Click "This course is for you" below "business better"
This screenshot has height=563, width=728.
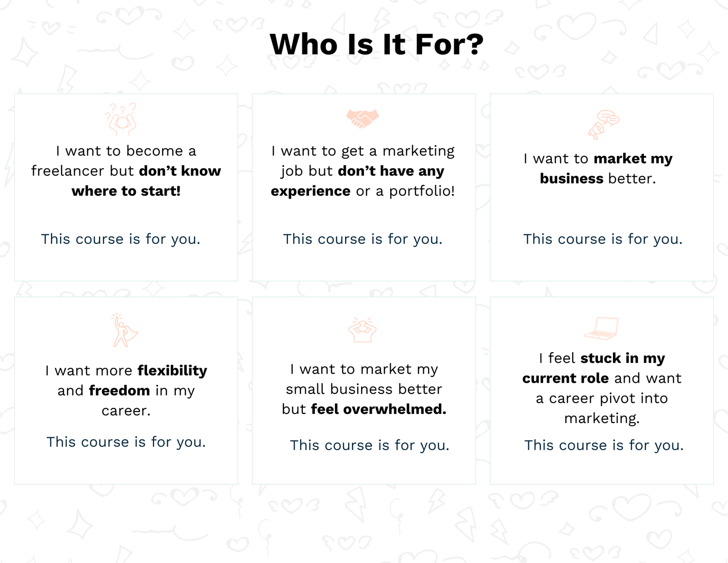[x=602, y=239]
